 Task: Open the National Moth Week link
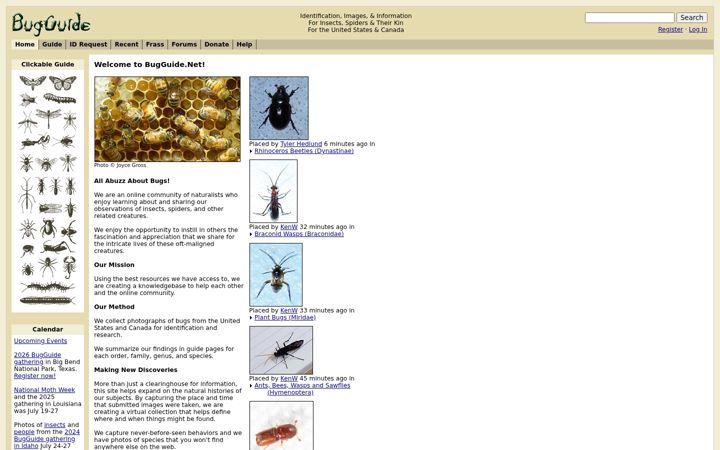[44, 390]
